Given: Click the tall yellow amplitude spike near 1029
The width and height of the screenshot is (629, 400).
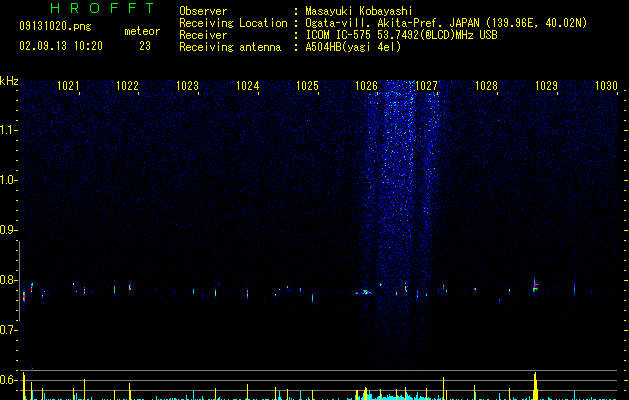Looking at the screenshot, I should pos(535,386).
